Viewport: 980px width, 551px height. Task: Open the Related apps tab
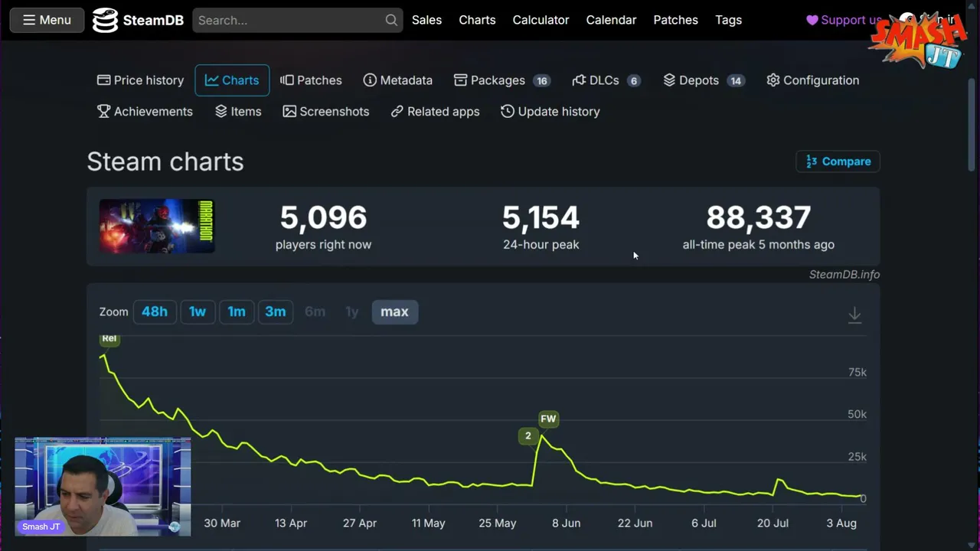(435, 112)
